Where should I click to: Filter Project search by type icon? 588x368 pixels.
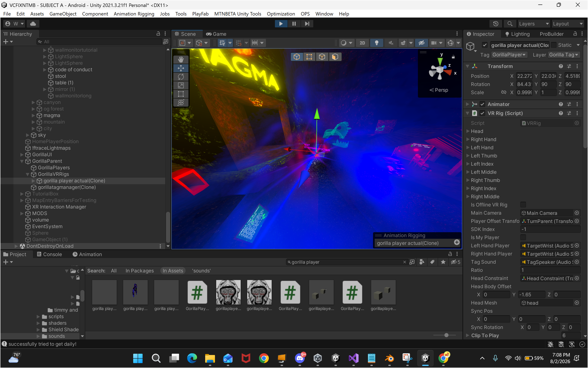[422, 262]
